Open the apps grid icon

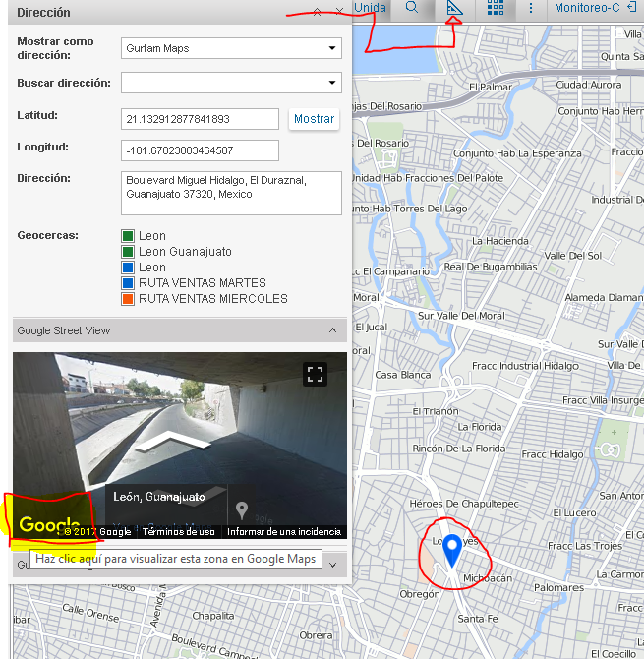[x=496, y=8]
